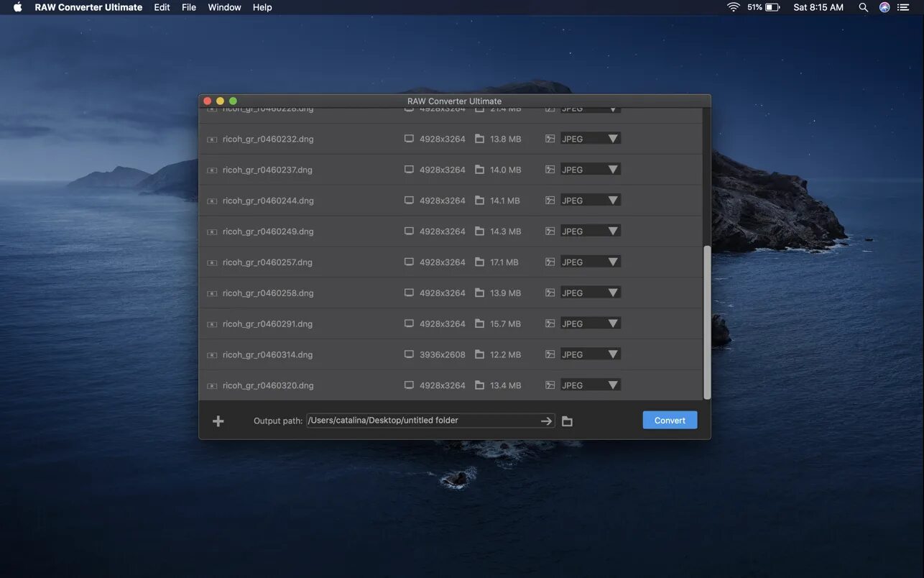Click format image icon in ricoh_gr_r0460244.dng row
Screen dimensions: 924x578
tap(550, 201)
